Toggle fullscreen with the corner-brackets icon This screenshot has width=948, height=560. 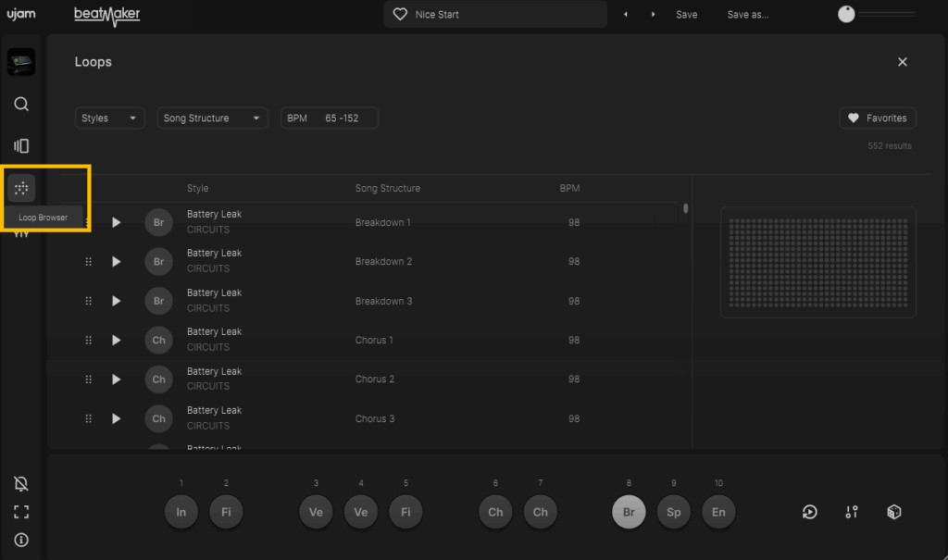pyautogui.click(x=21, y=512)
